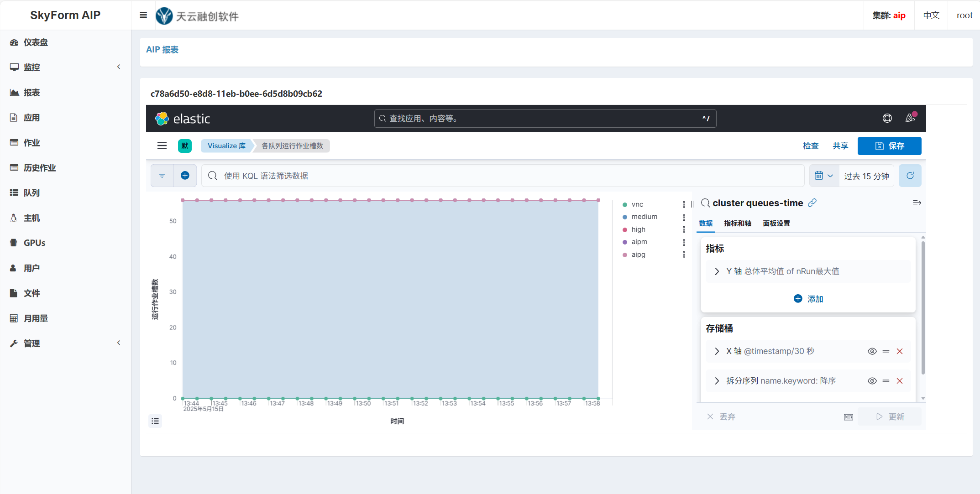Open the newsfeed notifications bell icon
The height and width of the screenshot is (494, 980).
pos(910,119)
